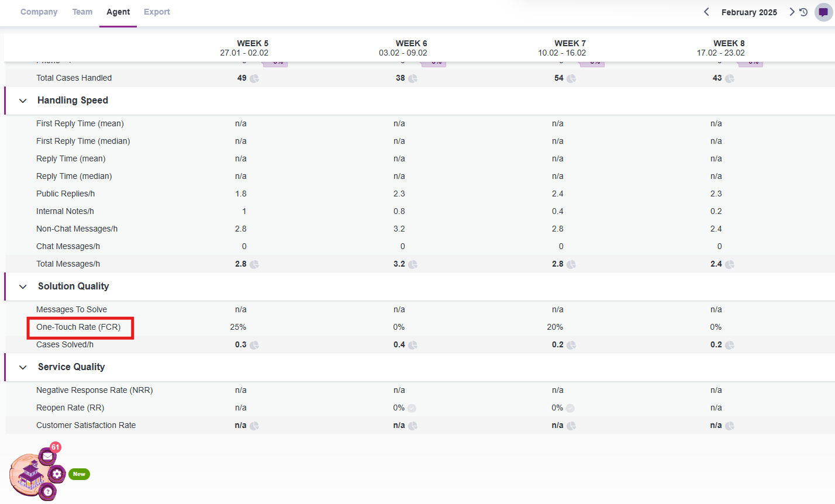
Task: Collapse the Service Quality section chevron
Action: click(23, 367)
